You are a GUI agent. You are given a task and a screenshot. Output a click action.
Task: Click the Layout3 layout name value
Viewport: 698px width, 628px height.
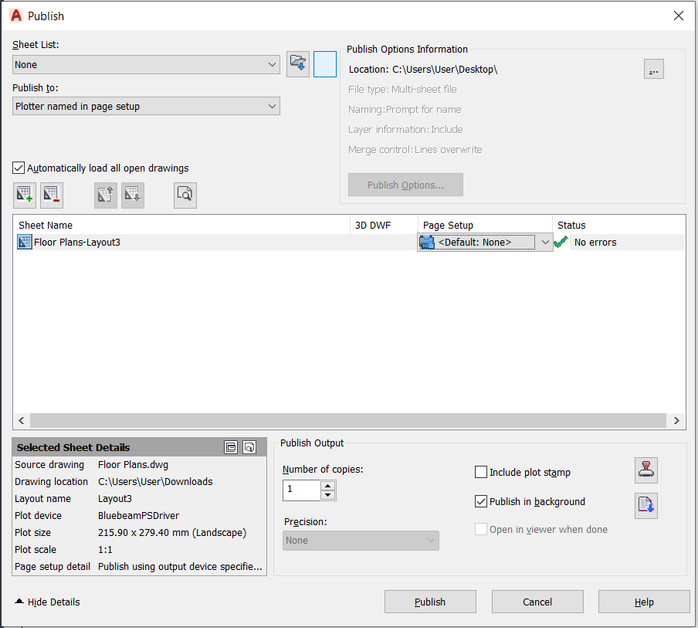tap(115, 498)
